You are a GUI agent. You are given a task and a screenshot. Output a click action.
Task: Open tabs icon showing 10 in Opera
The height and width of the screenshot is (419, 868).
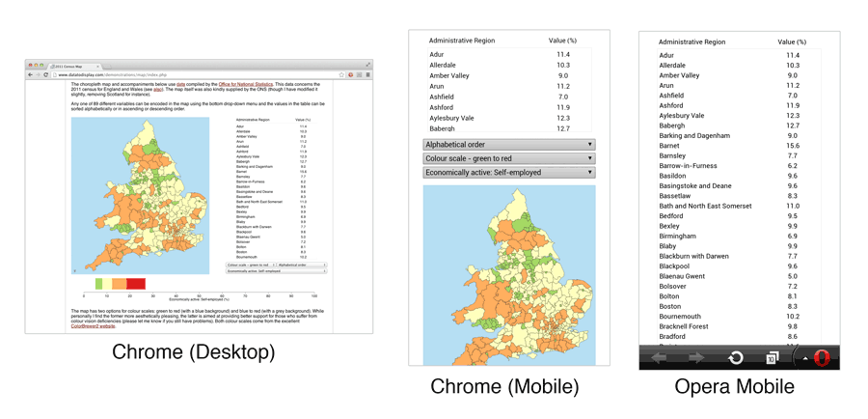[x=771, y=358]
